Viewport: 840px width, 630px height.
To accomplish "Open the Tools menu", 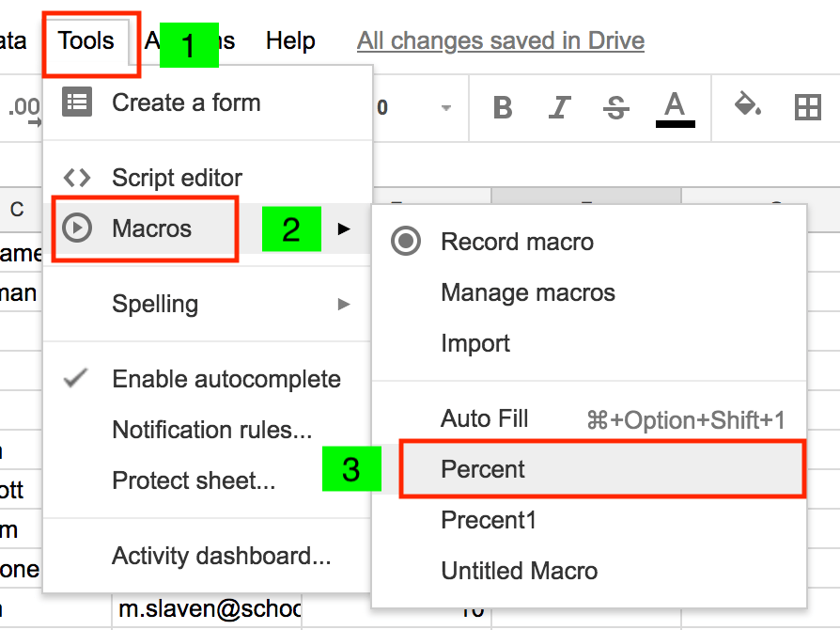I will [86, 41].
